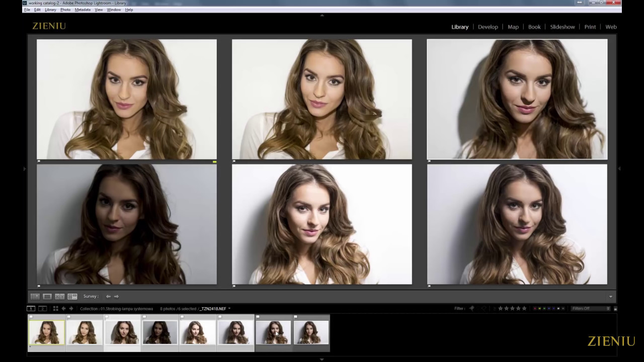Expand hidden top panel arrow
644x362 pixels.
322,15
